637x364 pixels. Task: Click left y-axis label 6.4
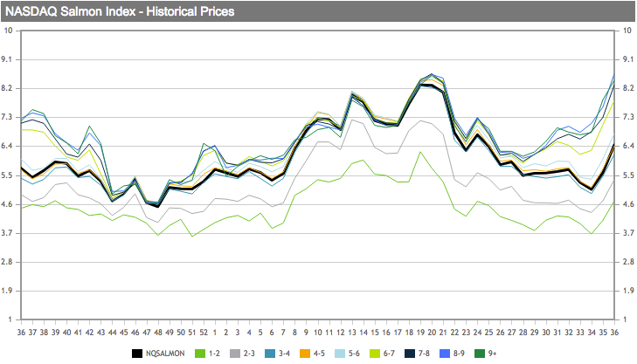point(7,146)
